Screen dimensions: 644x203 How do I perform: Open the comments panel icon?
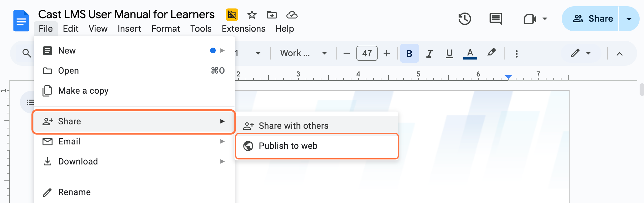[x=496, y=19]
